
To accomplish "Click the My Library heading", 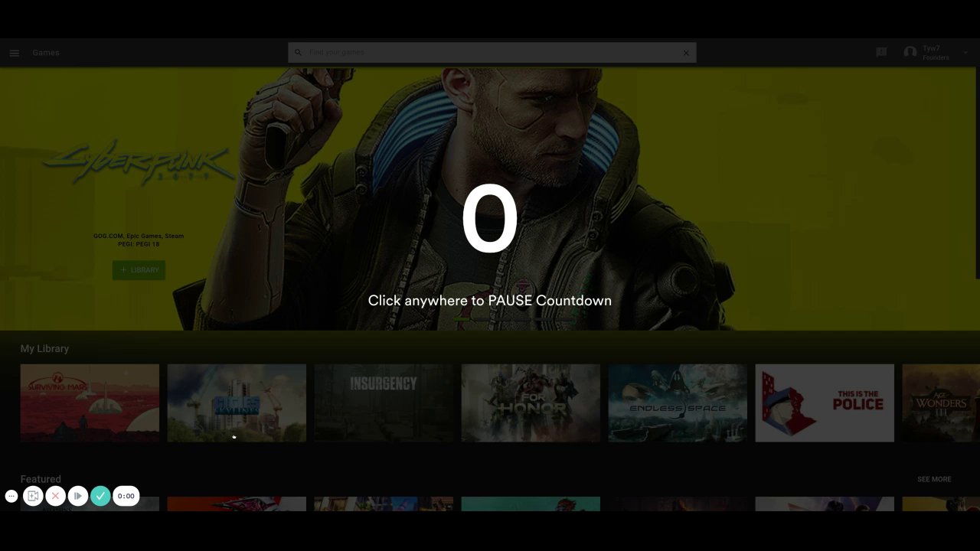I will [44, 349].
